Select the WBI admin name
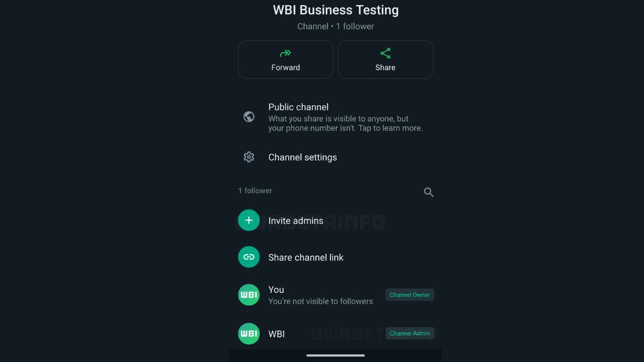The height and width of the screenshot is (362, 644). (276, 334)
